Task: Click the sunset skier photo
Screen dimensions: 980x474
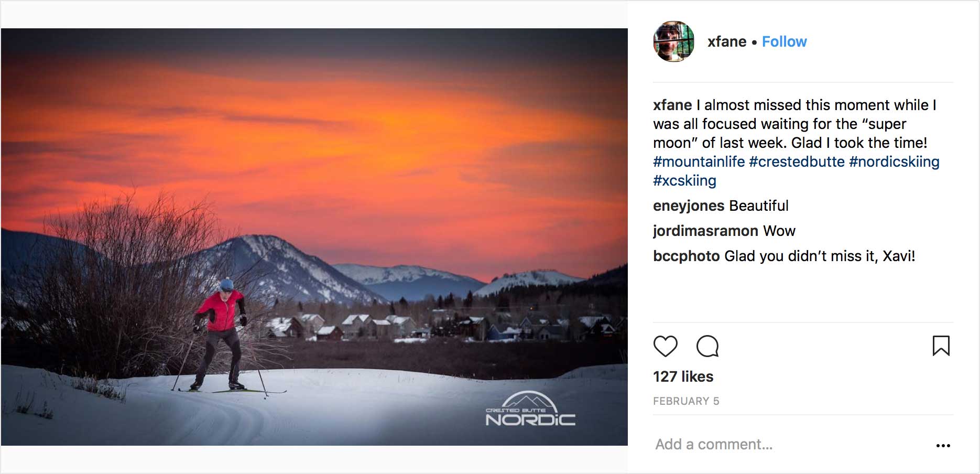Action: (314, 210)
